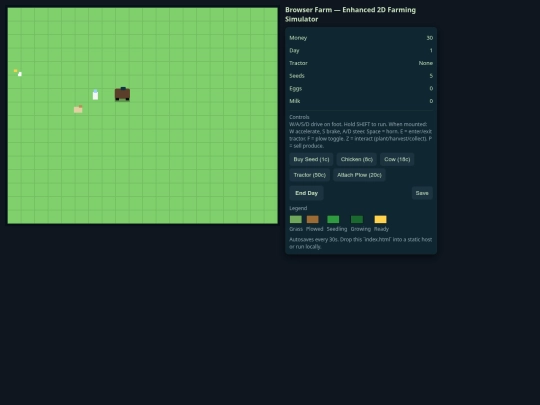End the current day

coord(307,193)
